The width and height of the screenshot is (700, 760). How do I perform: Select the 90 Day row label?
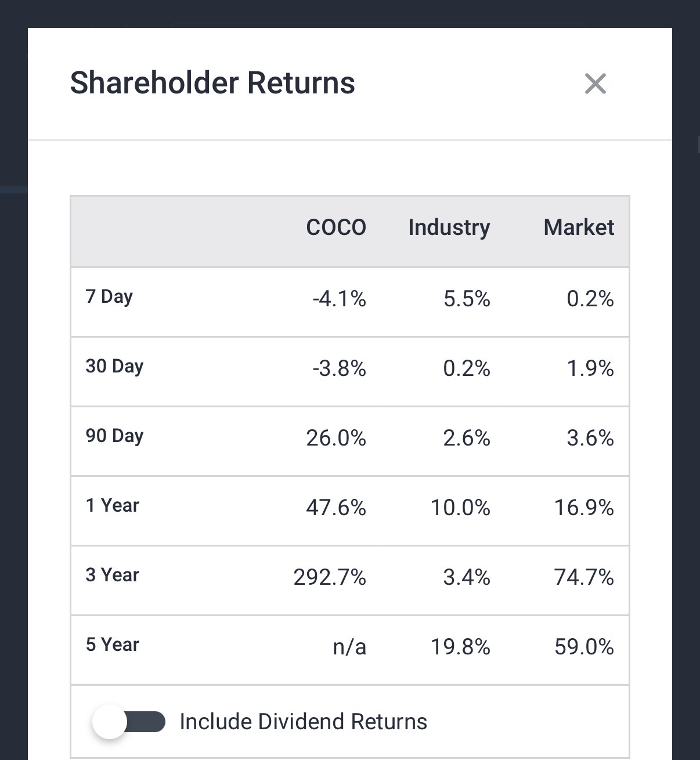(x=114, y=436)
